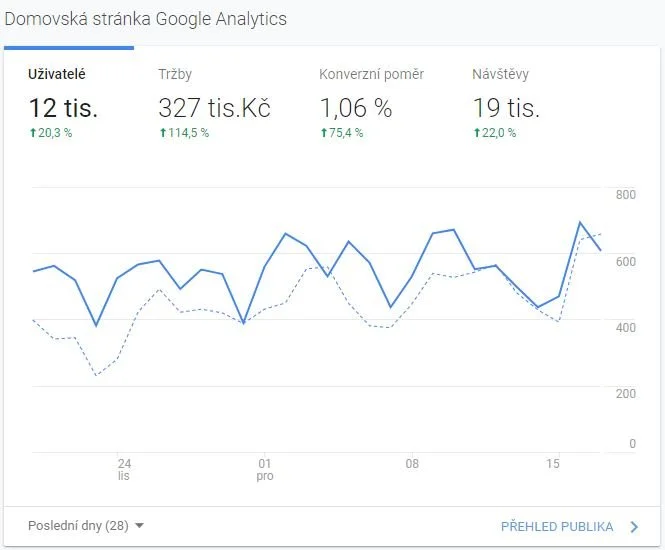Click the green up arrow beside 75,4 %

(x=324, y=133)
